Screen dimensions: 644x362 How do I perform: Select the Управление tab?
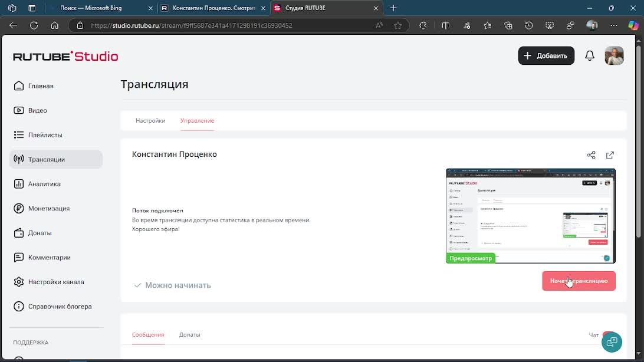(x=197, y=121)
